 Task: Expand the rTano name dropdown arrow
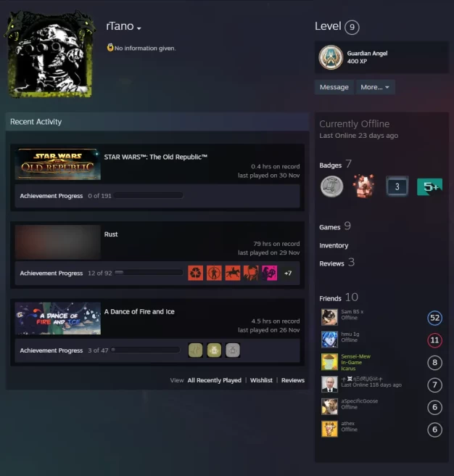[139, 28]
